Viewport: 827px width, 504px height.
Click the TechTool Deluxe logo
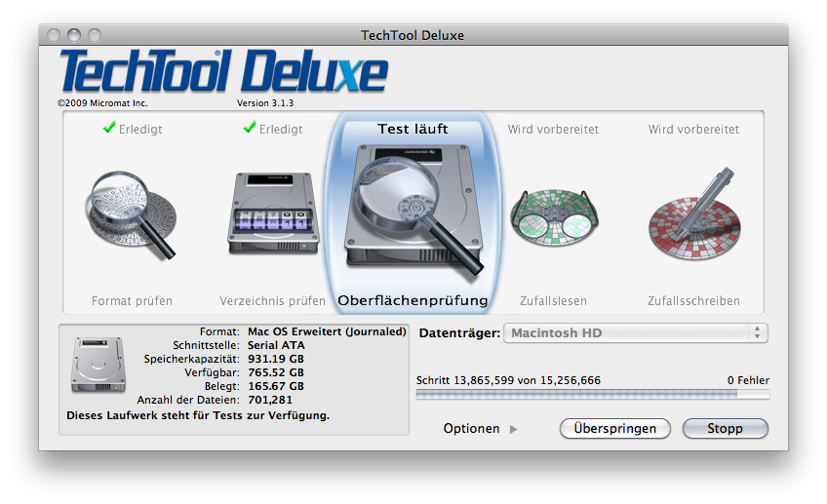(x=223, y=71)
